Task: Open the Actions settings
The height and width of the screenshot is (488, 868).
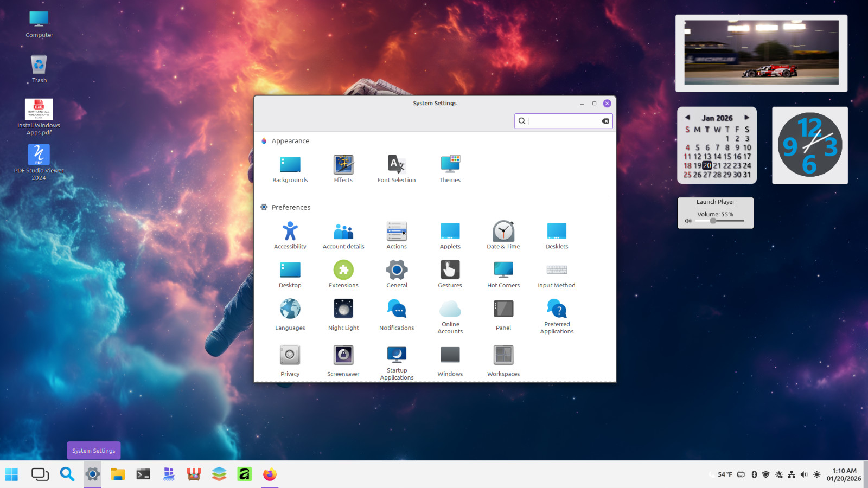Action: tap(397, 235)
